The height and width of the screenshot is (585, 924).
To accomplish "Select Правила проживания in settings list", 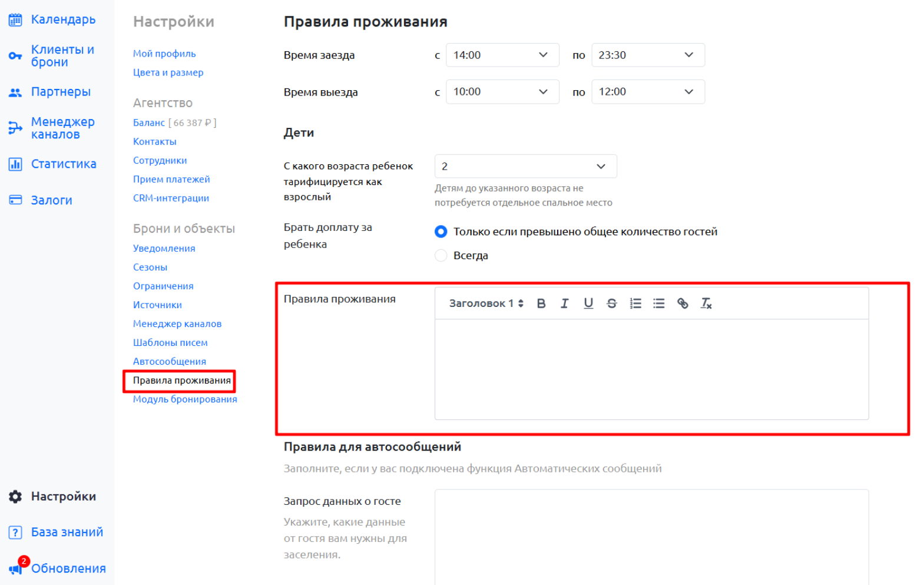I will [182, 381].
